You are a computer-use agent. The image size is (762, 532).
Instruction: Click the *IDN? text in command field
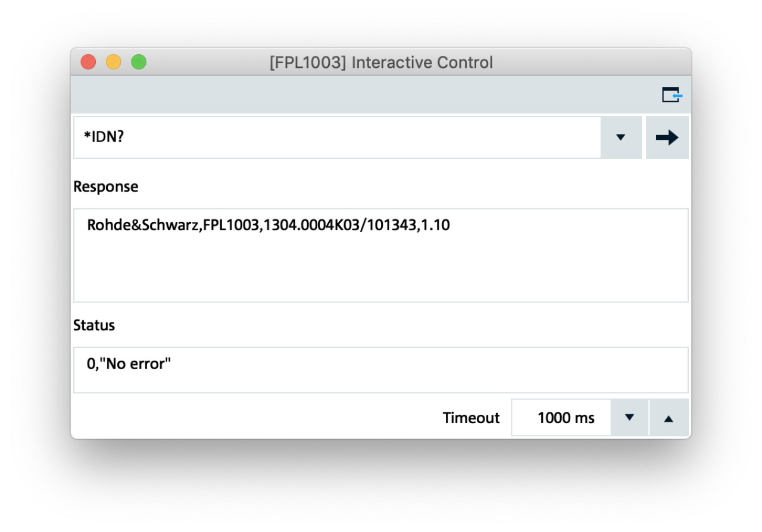click(x=104, y=137)
